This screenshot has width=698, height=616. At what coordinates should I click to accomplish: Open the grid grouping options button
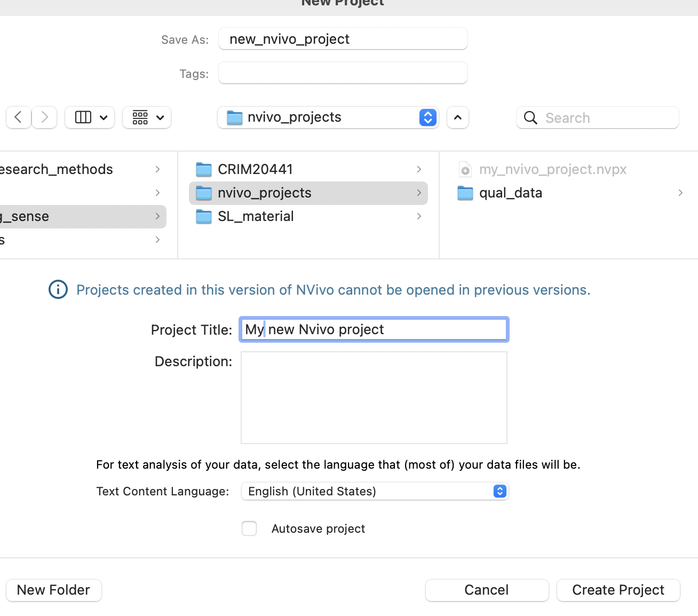point(147,117)
